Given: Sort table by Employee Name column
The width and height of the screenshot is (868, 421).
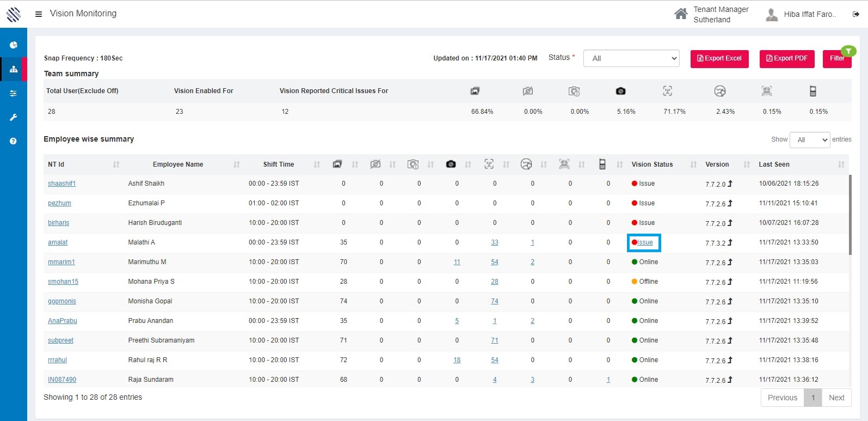Looking at the screenshot, I should (178, 164).
